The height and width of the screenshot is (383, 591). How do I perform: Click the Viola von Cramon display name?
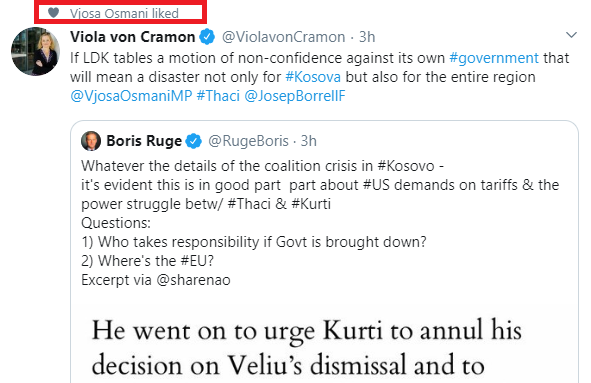133,37
